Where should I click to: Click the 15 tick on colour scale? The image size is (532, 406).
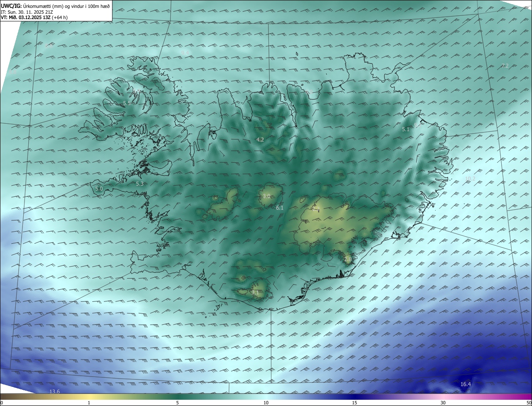pos(355,403)
